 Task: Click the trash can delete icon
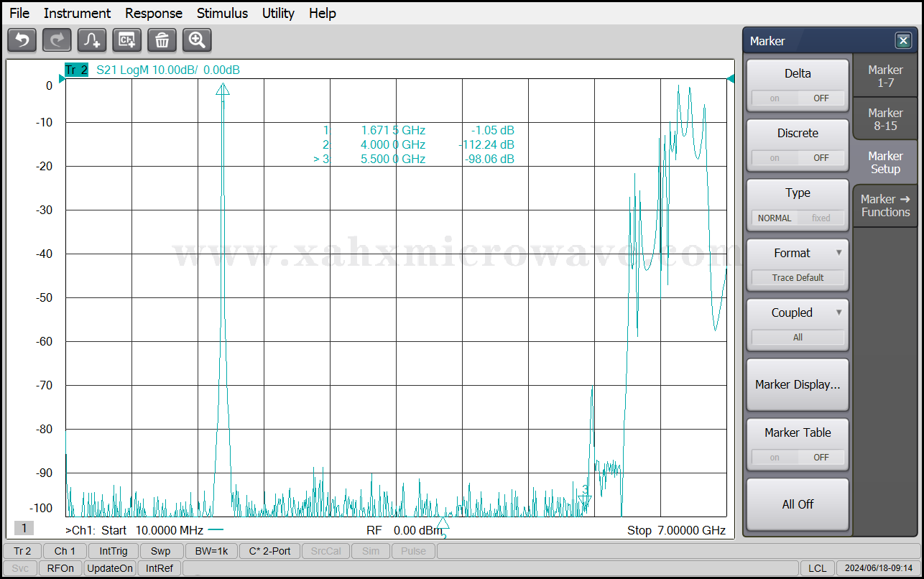pyautogui.click(x=162, y=40)
